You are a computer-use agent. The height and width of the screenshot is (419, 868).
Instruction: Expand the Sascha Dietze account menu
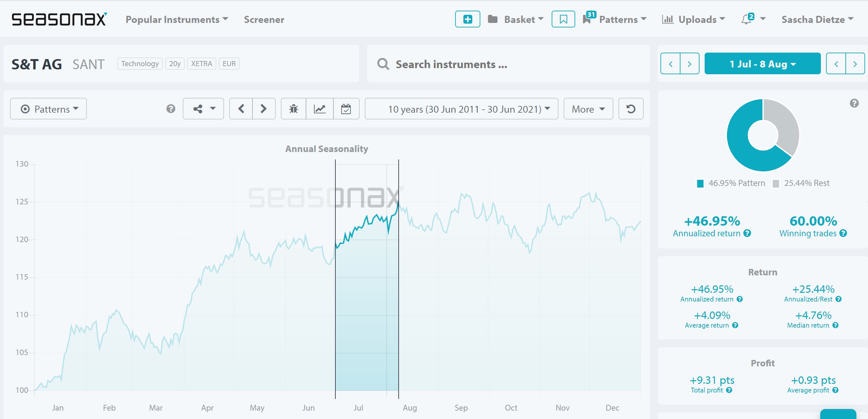[x=817, y=19]
